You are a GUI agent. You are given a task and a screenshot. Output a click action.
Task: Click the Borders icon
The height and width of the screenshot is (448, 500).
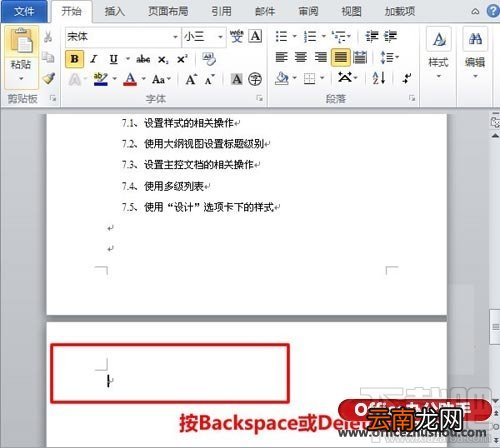point(309,79)
